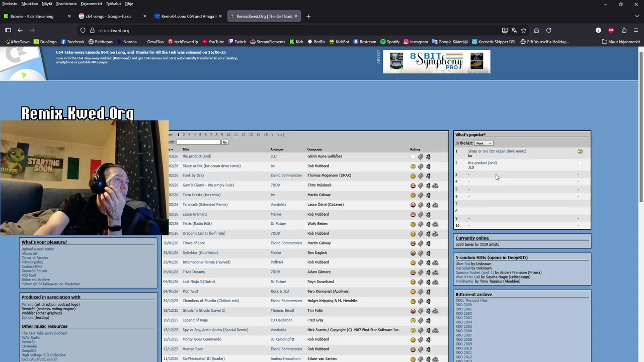Screen dimensions: 644x362
Task: Open the Skate or Die (tsr ocean drive remix) link
Action: (x=211, y=166)
